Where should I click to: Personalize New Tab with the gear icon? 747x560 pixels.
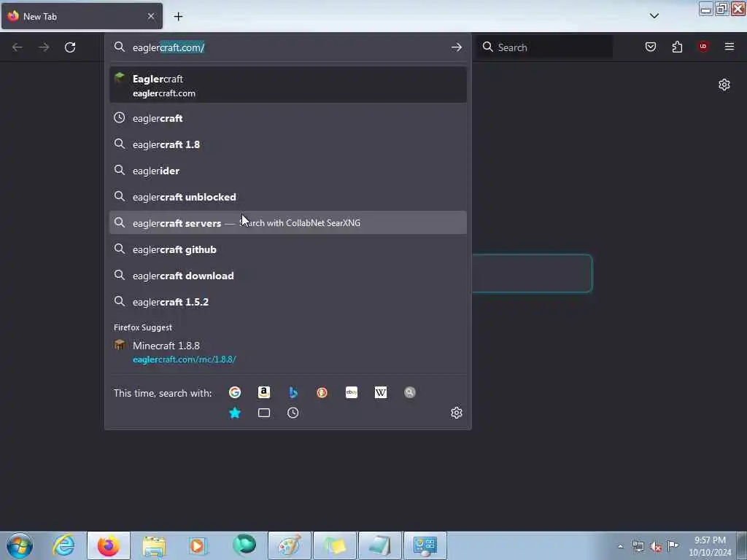click(x=724, y=85)
